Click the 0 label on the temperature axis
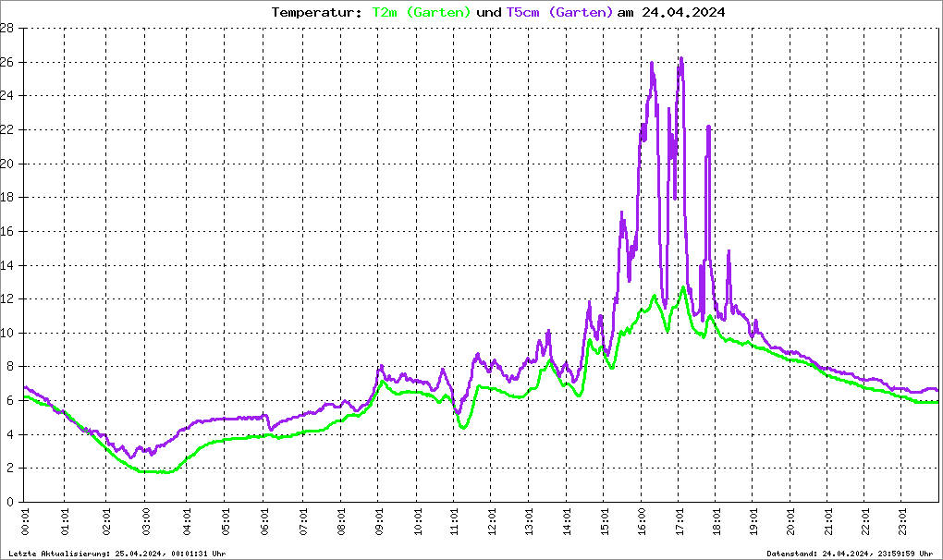This screenshot has width=943, height=560. (x=9, y=502)
